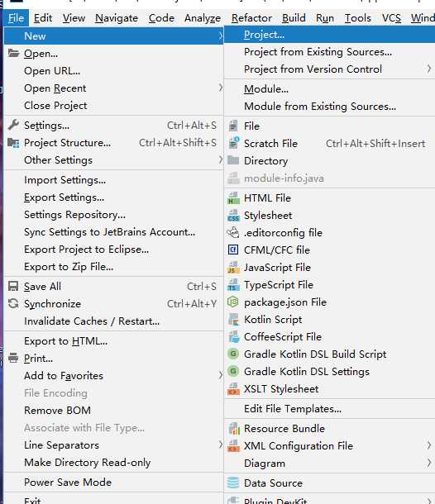Expand the Open Recent submenu arrow
435x504 pixels.
[x=221, y=88]
